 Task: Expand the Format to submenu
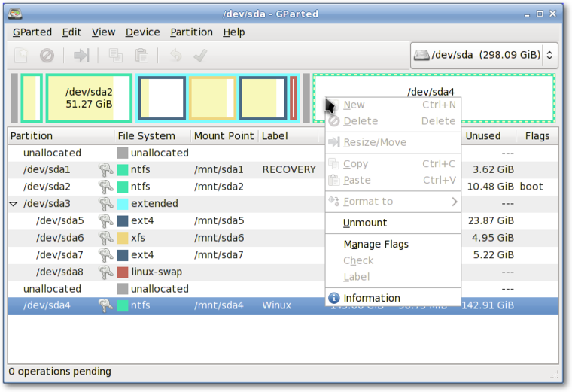coord(393,202)
